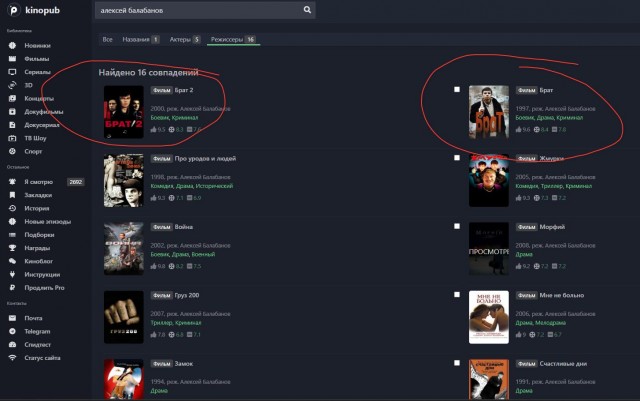Open ТВ Шоу via its TV icon

(x=12, y=138)
